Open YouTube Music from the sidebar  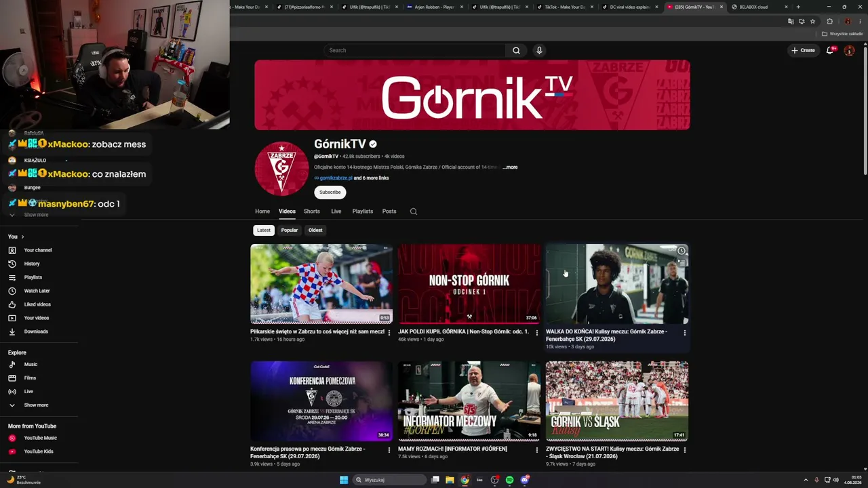(39, 438)
